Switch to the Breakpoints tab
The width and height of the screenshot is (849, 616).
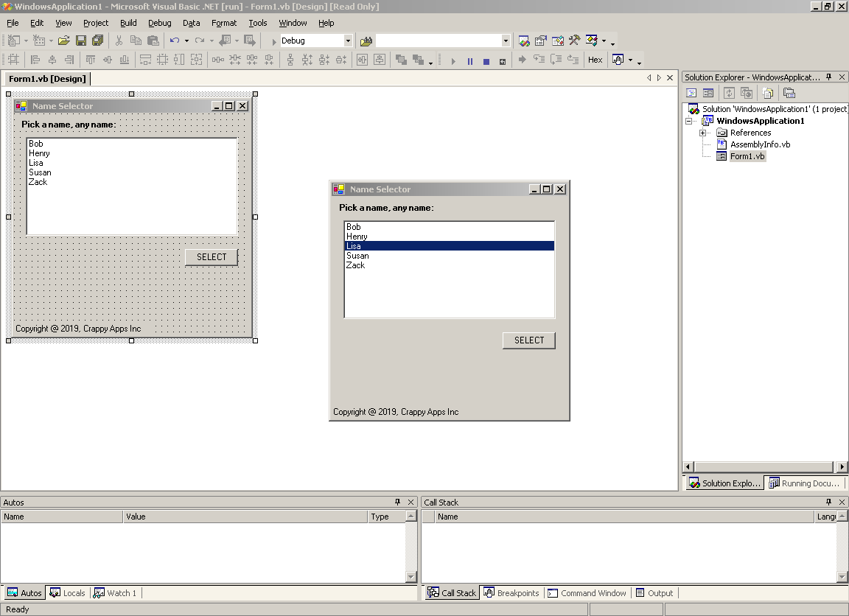tap(511, 593)
